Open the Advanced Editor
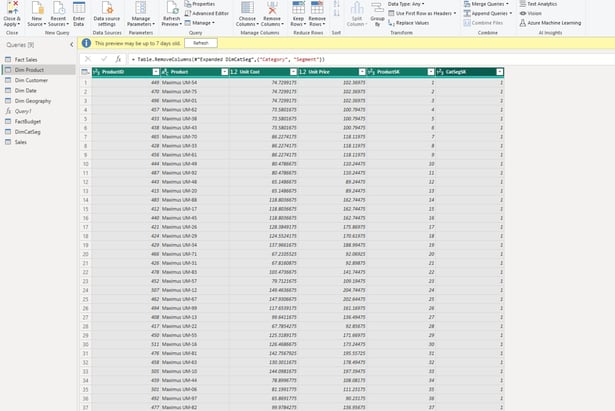This screenshot has height=411, width=615. click(206, 13)
